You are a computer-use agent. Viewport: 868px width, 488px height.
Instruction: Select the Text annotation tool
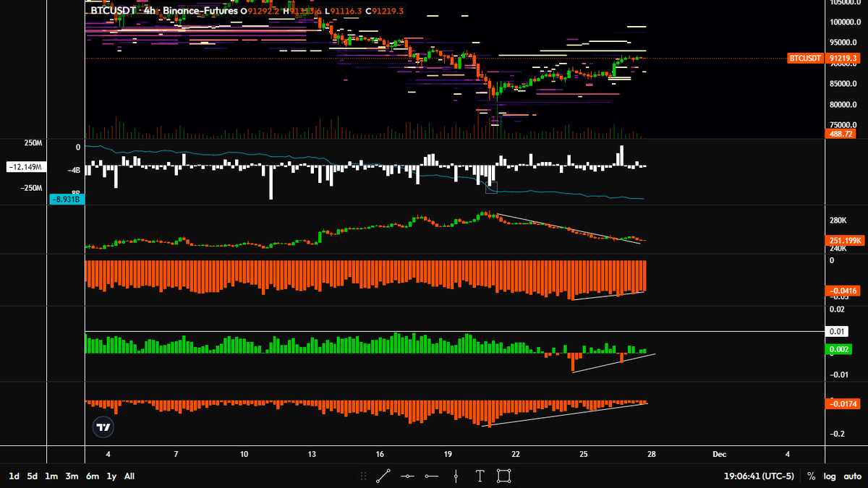coord(480,476)
